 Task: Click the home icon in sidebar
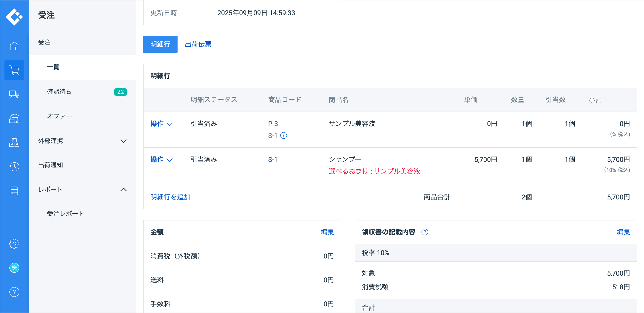coord(14,46)
